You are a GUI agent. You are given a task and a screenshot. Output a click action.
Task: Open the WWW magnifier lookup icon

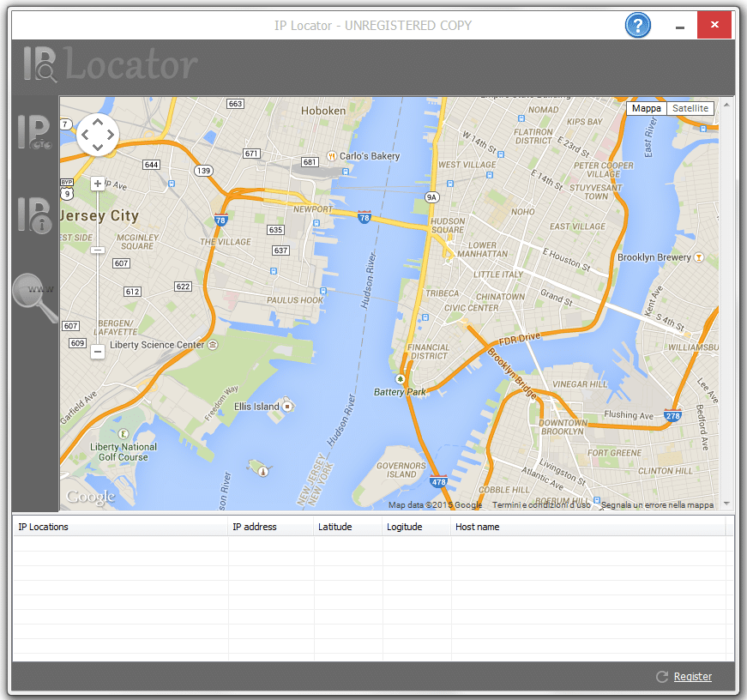34,298
